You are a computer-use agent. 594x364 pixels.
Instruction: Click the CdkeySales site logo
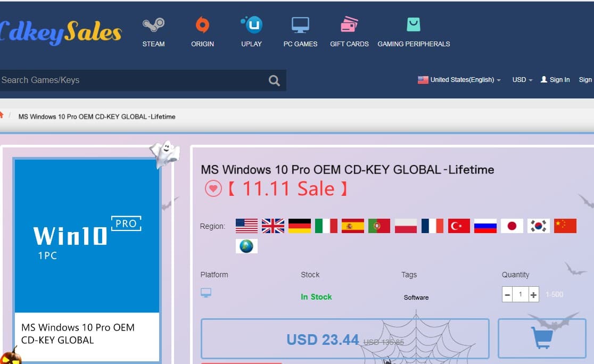pyautogui.click(x=59, y=29)
